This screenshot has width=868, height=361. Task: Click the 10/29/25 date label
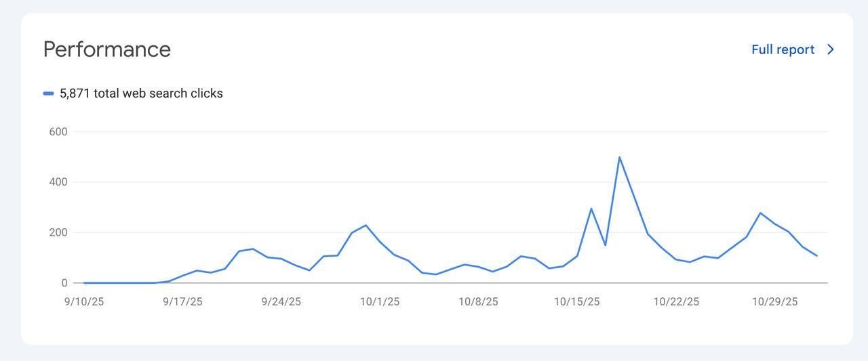[774, 301]
